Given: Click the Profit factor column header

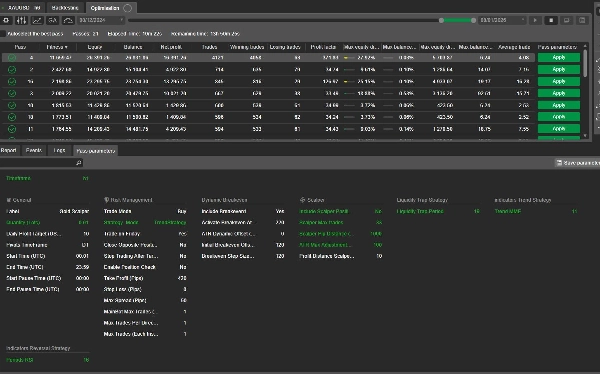Looking at the screenshot, I should 323,47.
